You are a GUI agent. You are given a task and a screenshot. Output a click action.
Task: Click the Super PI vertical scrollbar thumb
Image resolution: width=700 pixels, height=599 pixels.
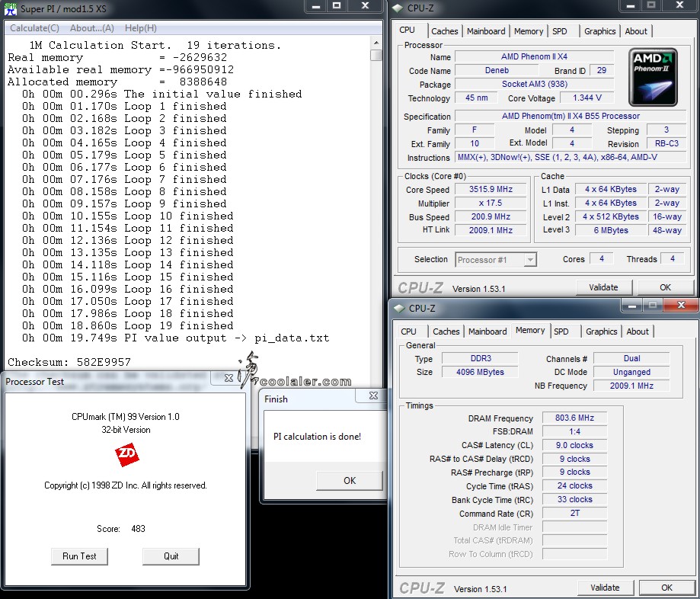[x=376, y=55]
